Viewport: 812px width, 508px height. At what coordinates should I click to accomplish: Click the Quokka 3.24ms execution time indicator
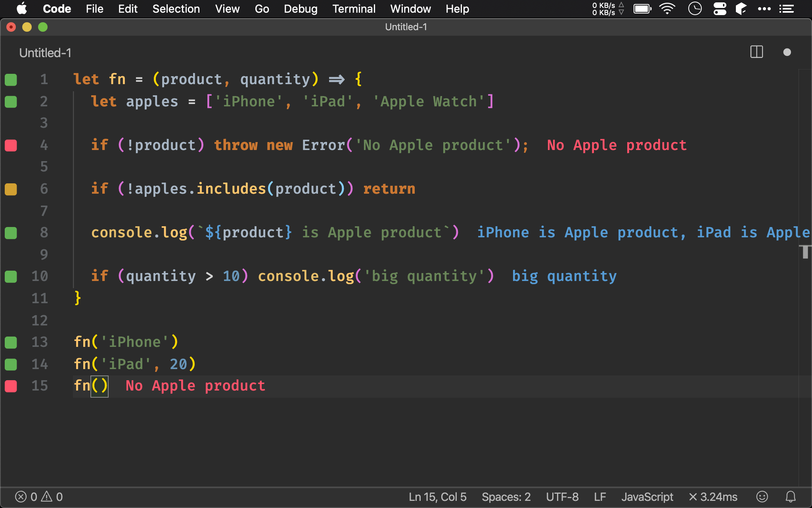coord(713,497)
